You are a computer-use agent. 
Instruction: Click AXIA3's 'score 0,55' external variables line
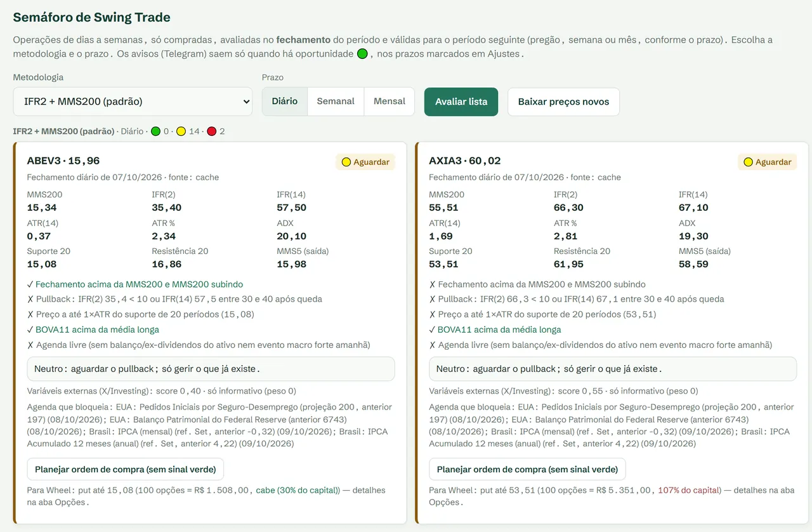563,391
